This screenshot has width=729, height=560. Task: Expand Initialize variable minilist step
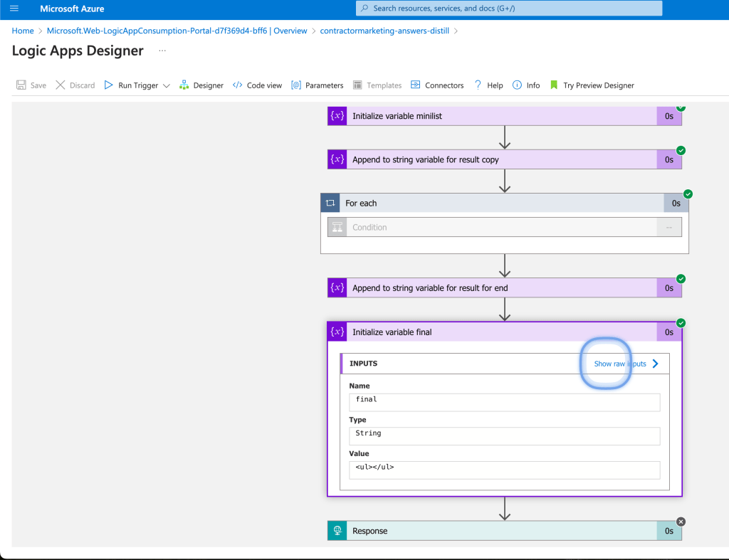(505, 116)
